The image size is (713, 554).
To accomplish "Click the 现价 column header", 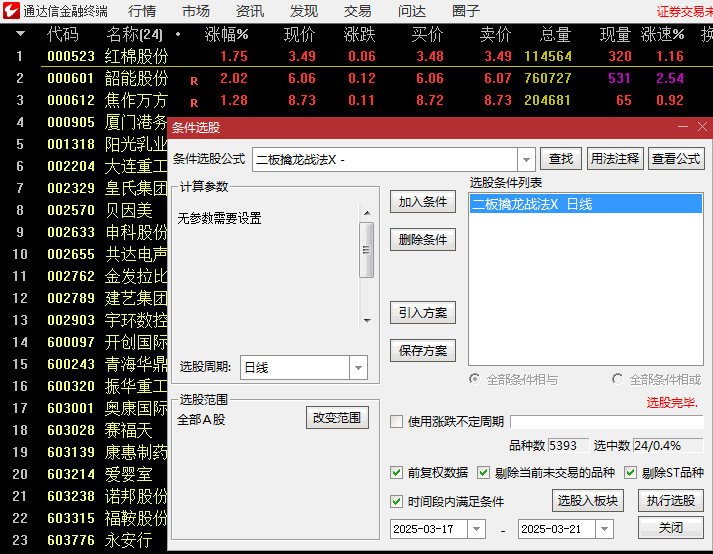I will point(299,34).
